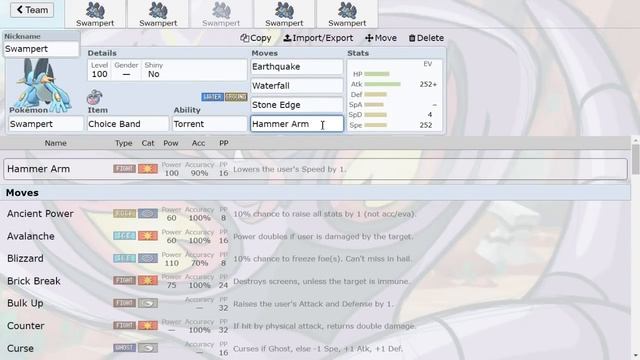The width and height of the screenshot is (640, 360).
Task: Click Brick Break's physical category icon
Action: tap(148, 281)
